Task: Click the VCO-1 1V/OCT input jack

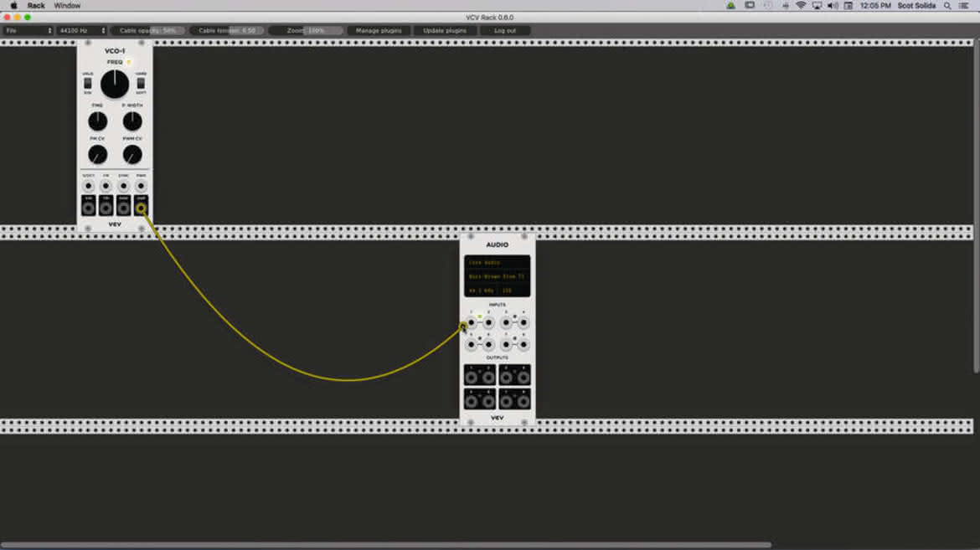Action: (88, 186)
